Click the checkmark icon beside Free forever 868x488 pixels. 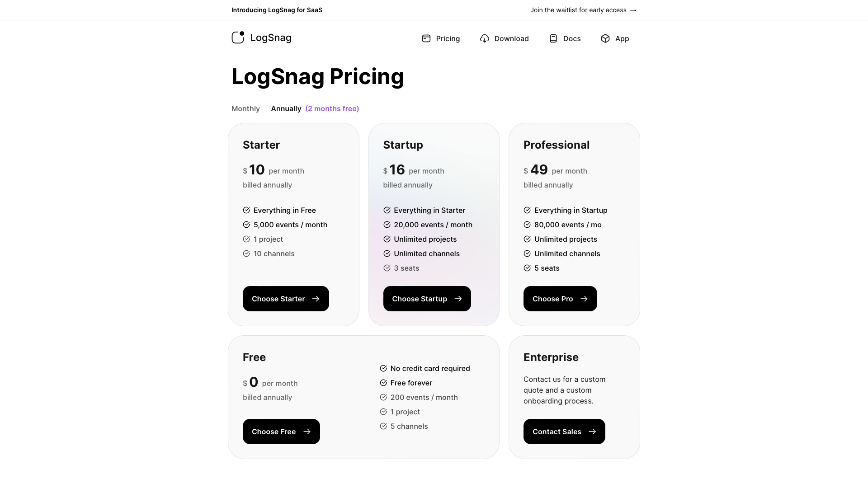(x=383, y=383)
